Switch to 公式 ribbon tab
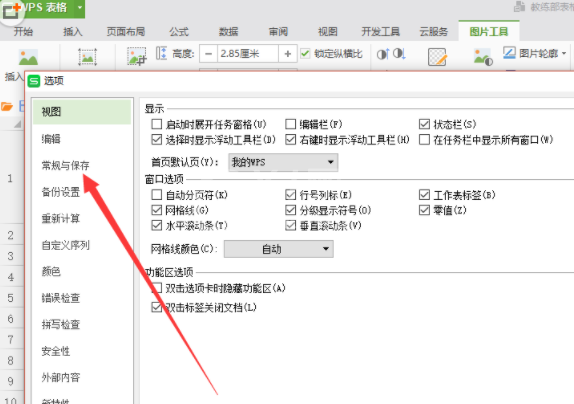Screen dimensions: 574x404 point(179,32)
